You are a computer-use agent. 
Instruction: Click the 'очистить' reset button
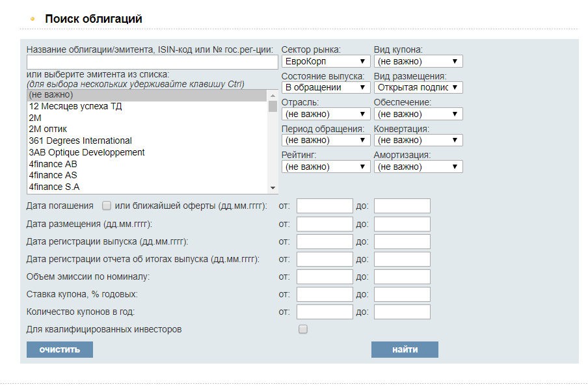[59, 350]
